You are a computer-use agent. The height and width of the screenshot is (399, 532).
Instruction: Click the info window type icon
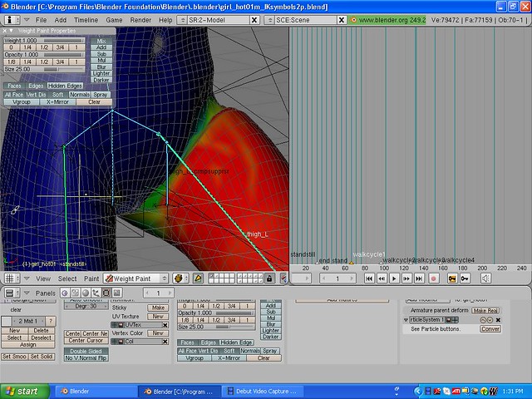click(x=11, y=18)
